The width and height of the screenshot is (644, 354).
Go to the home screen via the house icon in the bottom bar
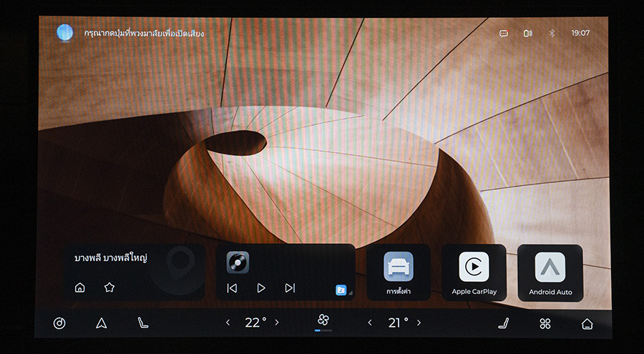tap(587, 323)
